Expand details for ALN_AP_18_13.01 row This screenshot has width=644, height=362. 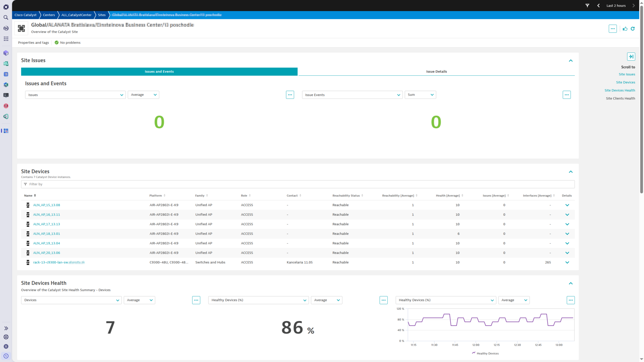[x=567, y=234]
